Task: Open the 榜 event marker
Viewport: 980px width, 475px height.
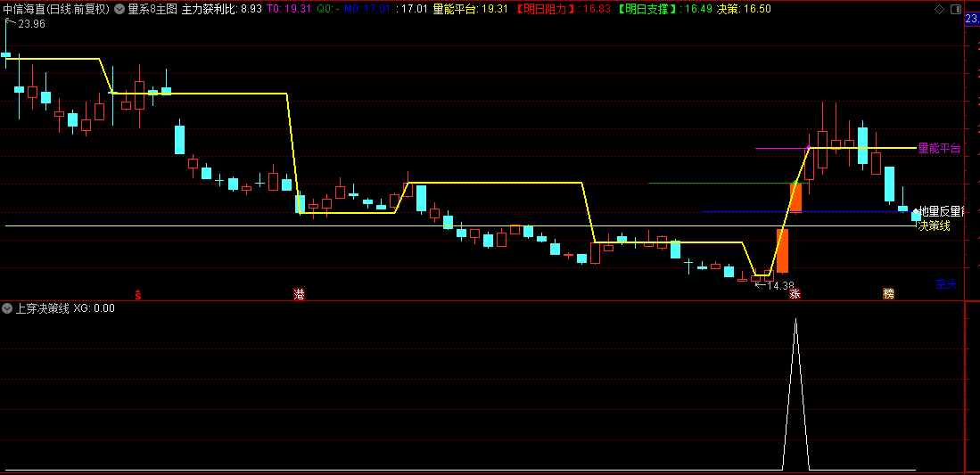Action: pos(888,294)
